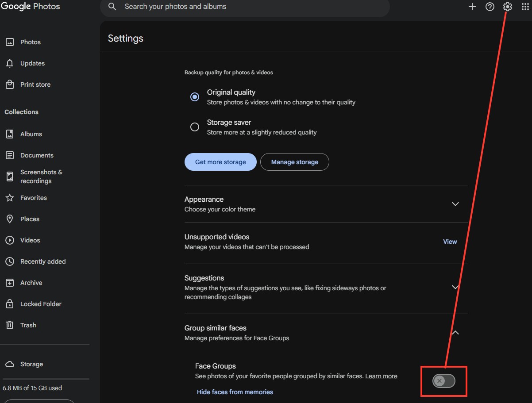This screenshot has height=403, width=532.
Task: Toggle the Face Groups switch
Action: (444, 381)
